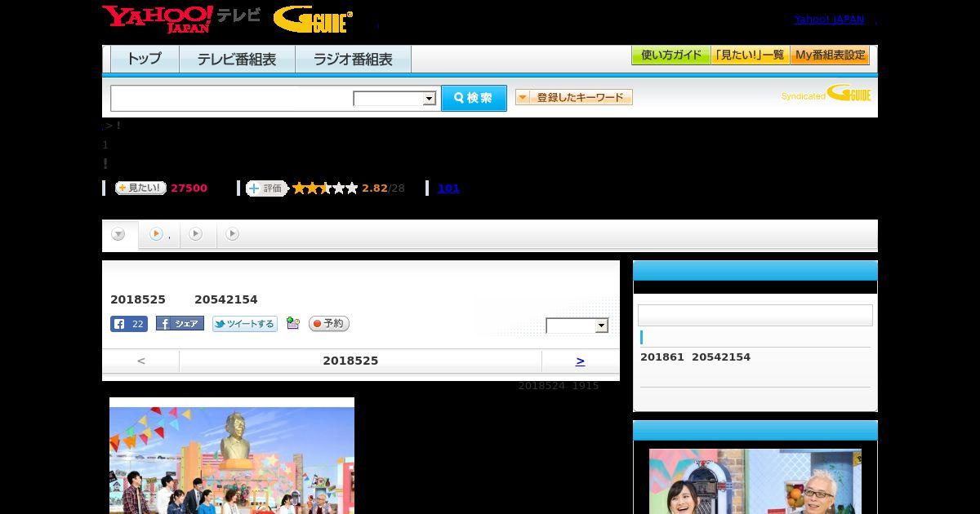Click the 検索 search button
980x514 pixels.
pos(474,98)
